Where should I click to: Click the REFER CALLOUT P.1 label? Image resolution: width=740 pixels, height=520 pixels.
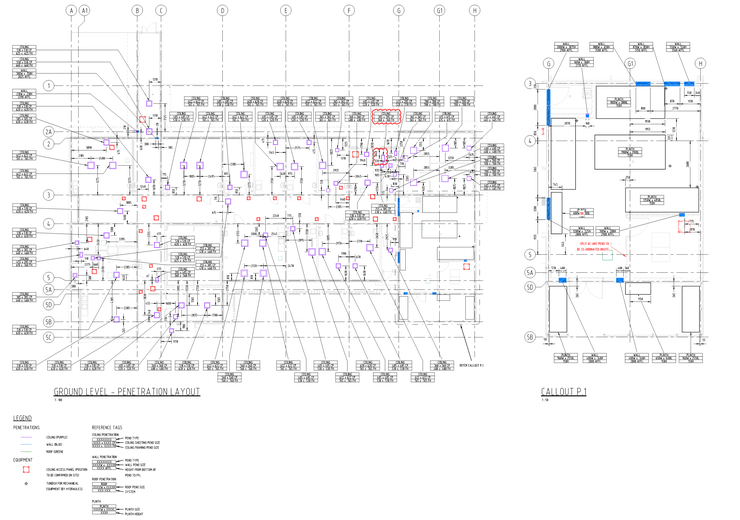[470, 365]
